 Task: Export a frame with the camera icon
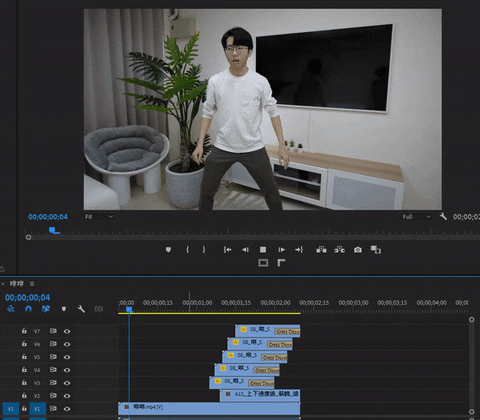tap(358, 249)
